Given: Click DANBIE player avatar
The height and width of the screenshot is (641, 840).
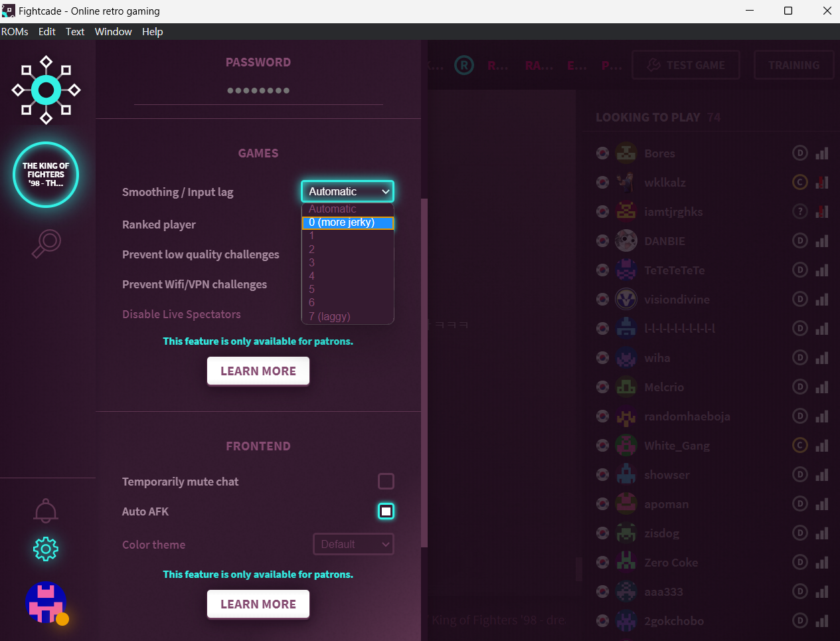Looking at the screenshot, I should (626, 240).
